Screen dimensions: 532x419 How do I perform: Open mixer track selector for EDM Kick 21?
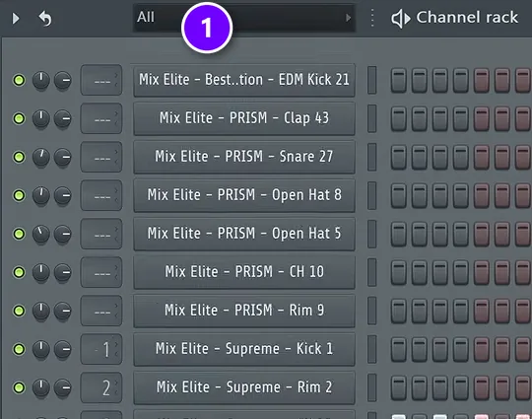tap(101, 80)
